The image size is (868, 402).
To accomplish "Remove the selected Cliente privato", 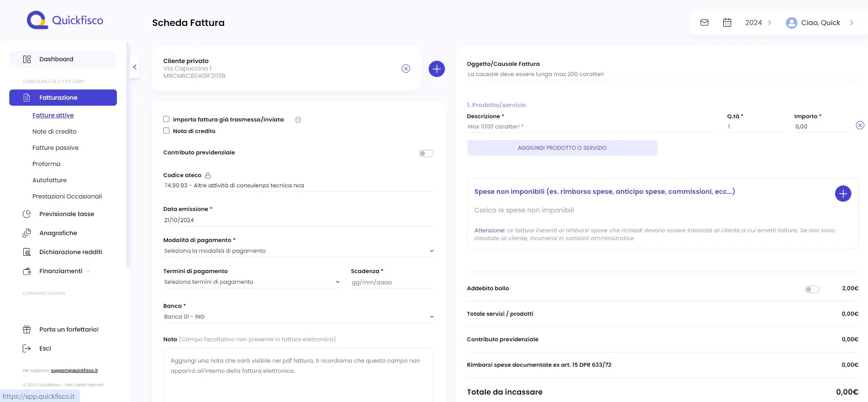I will click(x=406, y=69).
